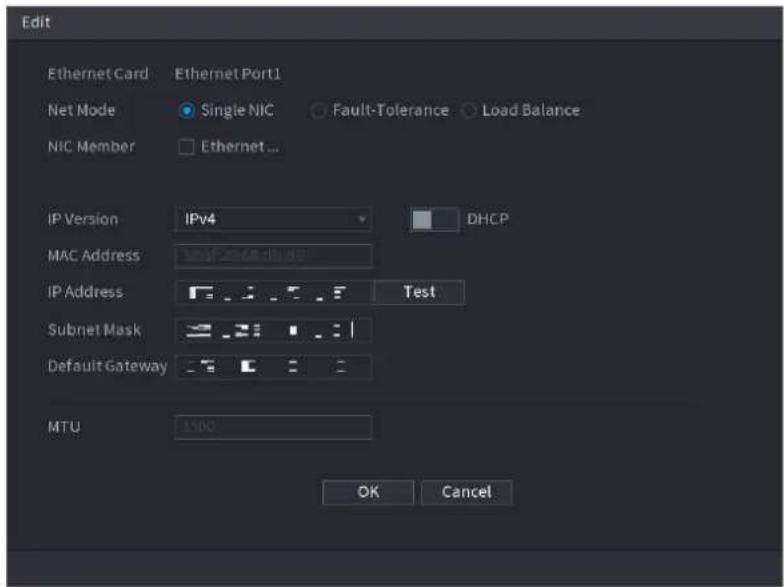This screenshot has width=784, height=587.
Task: Click the Ethernet Port1 text
Action: click(x=228, y=74)
